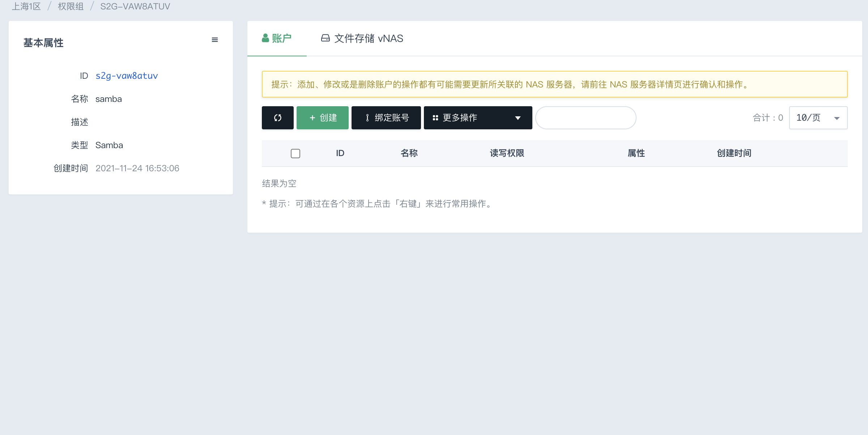Click the plus icon on 创建

coord(312,118)
